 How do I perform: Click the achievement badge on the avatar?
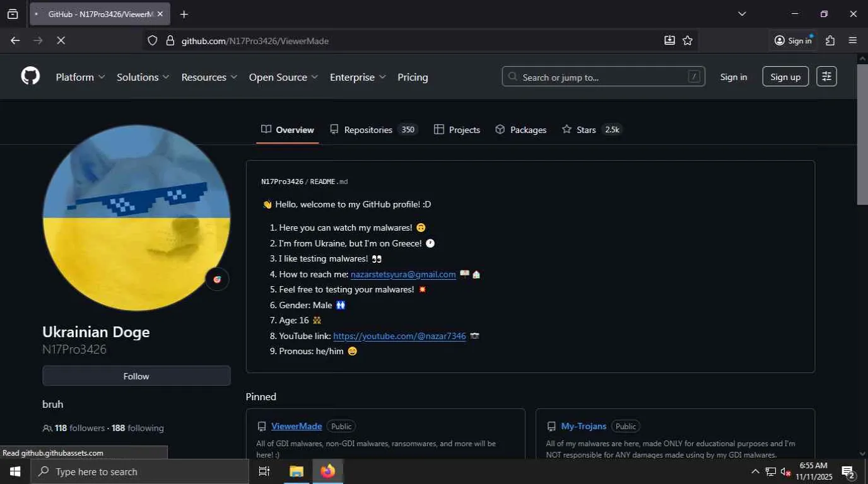pos(217,279)
